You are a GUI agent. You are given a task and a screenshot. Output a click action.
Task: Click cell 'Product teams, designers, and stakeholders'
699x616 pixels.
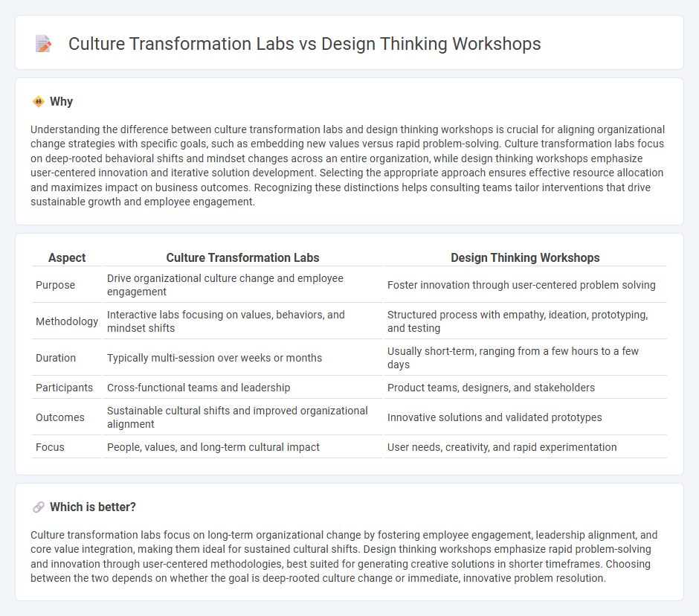coord(525,388)
